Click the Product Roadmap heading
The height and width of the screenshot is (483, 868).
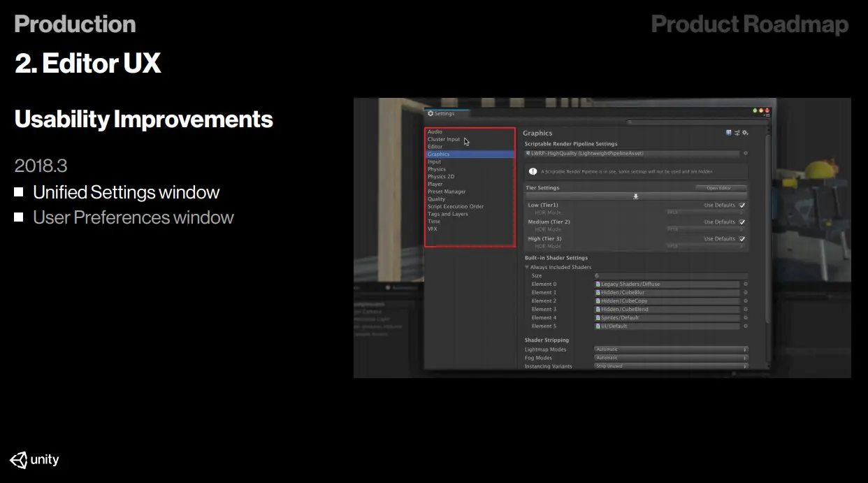click(750, 24)
